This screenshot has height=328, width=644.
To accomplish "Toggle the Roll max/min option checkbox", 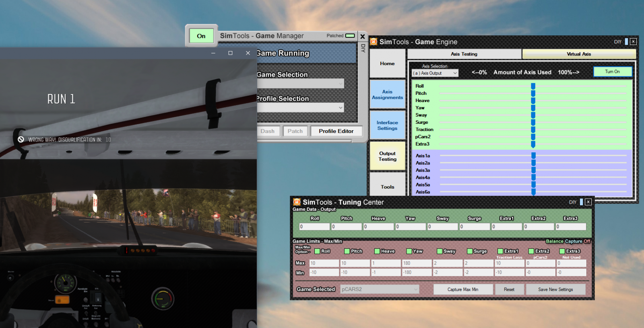I will pos(317,251).
